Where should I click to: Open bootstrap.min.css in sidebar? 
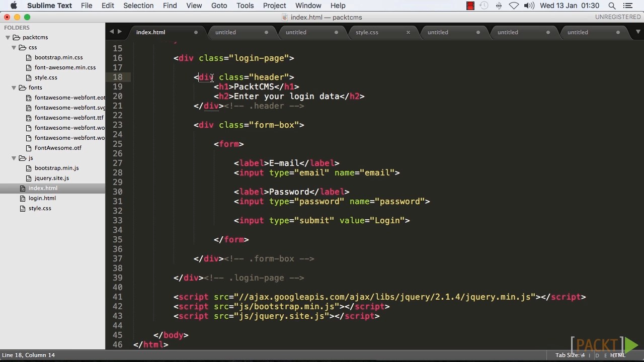[x=58, y=57]
